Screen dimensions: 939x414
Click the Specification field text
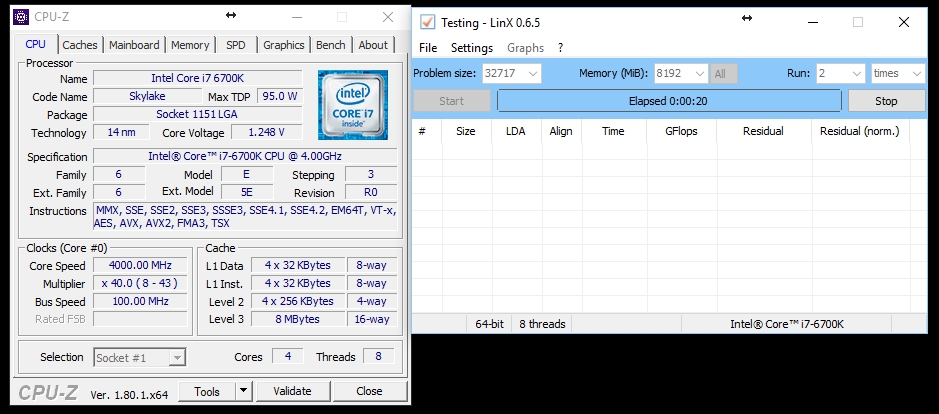(x=245, y=156)
